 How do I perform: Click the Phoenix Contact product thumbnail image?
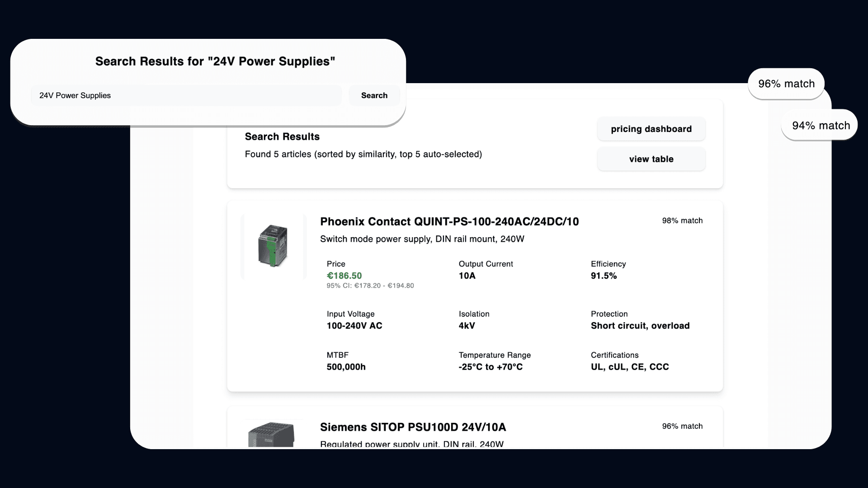(273, 246)
